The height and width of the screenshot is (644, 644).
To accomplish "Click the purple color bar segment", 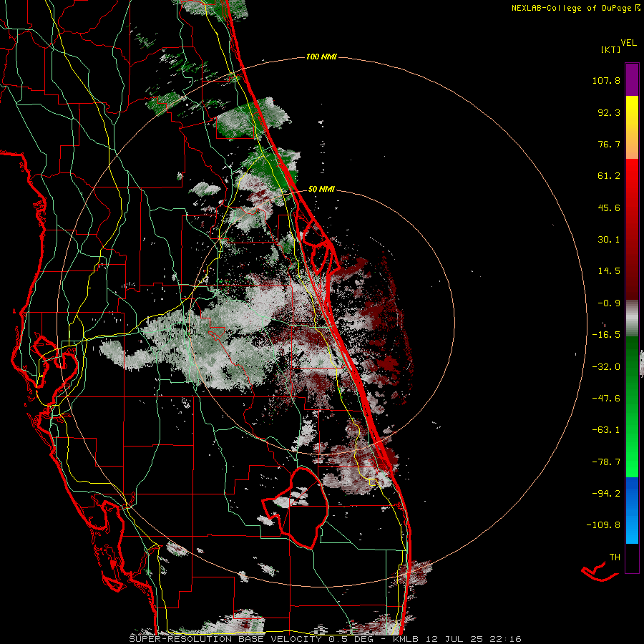I will click(x=632, y=79).
